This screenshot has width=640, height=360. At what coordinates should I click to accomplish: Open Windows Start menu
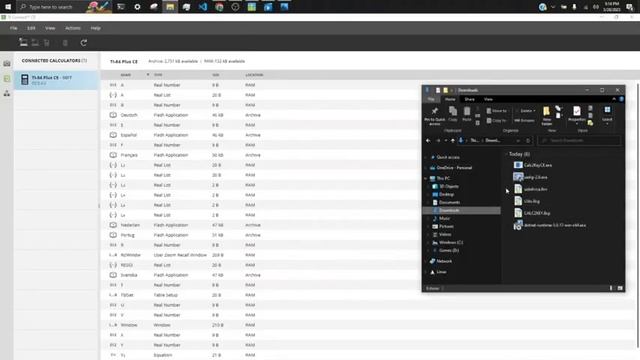(x=8, y=7)
